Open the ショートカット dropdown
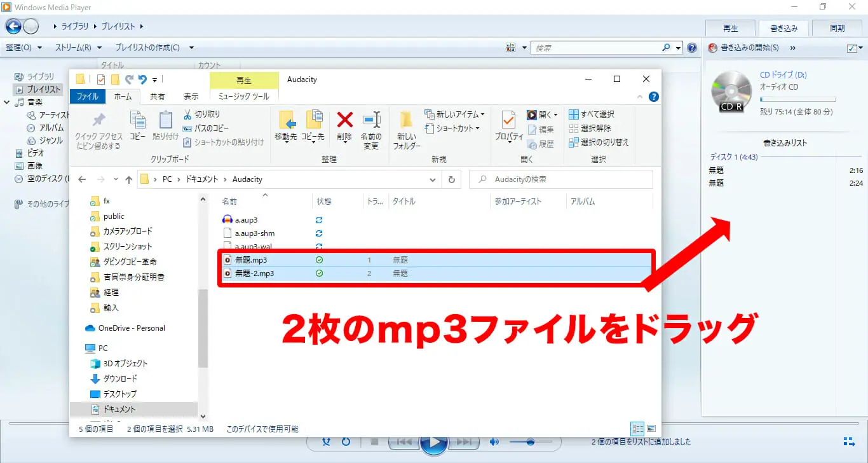Viewport: 868px width, 463px height. click(x=452, y=128)
